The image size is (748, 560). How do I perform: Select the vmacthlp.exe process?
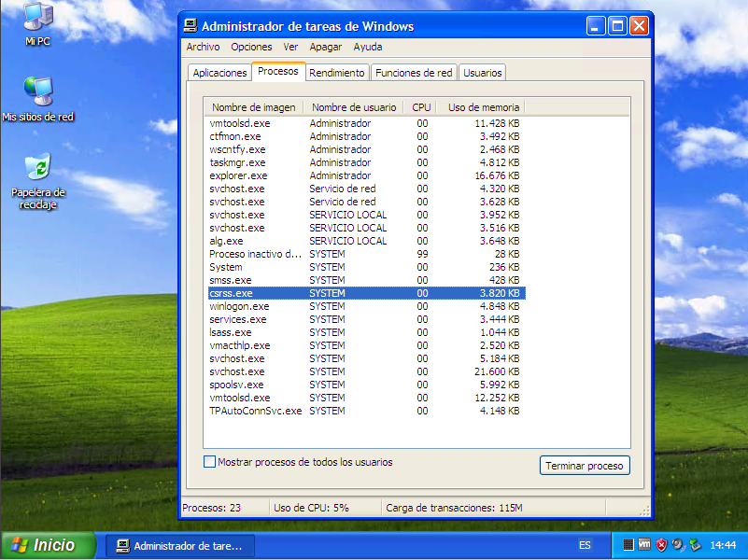pyautogui.click(x=366, y=345)
